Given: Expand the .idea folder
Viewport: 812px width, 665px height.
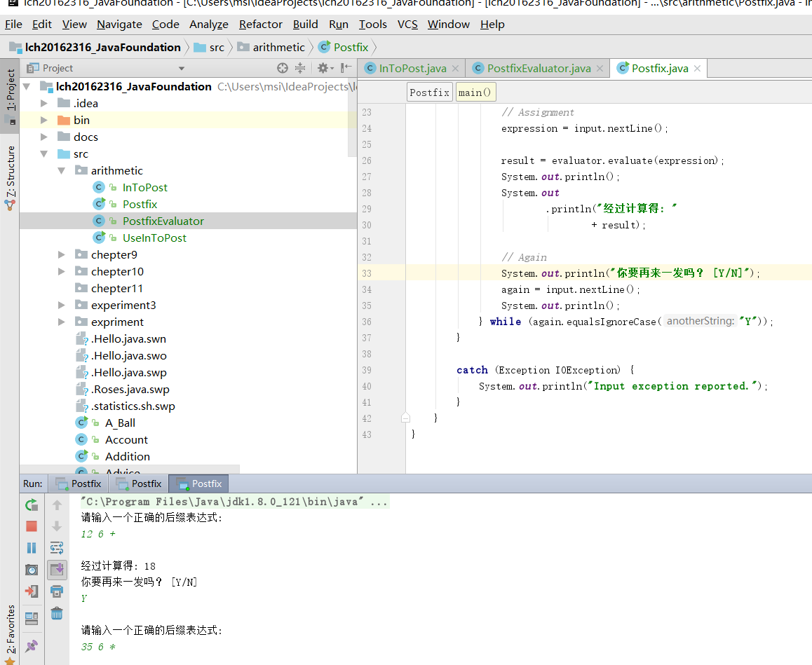Looking at the screenshot, I should (44, 104).
